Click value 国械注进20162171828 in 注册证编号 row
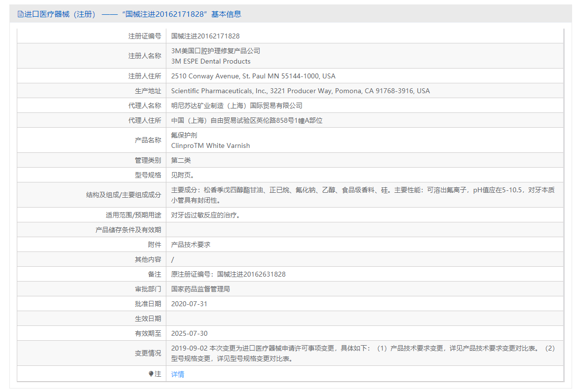This screenshot has height=392, width=579. [205, 36]
